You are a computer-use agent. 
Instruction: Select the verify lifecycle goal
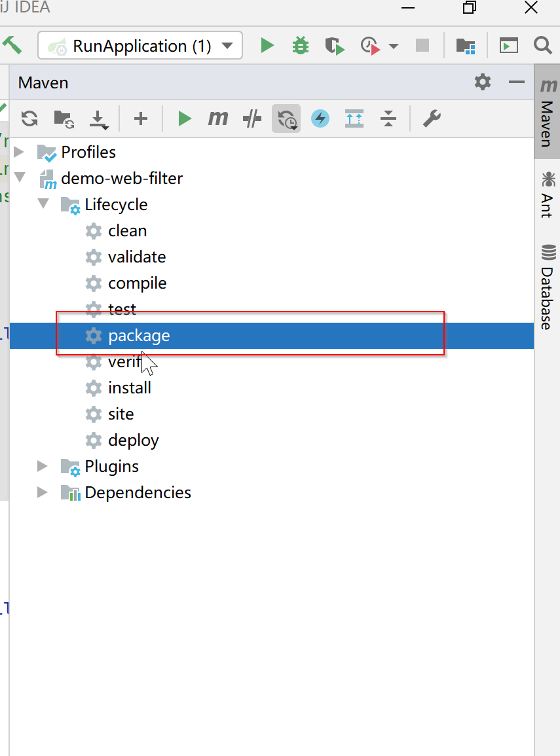point(125,361)
